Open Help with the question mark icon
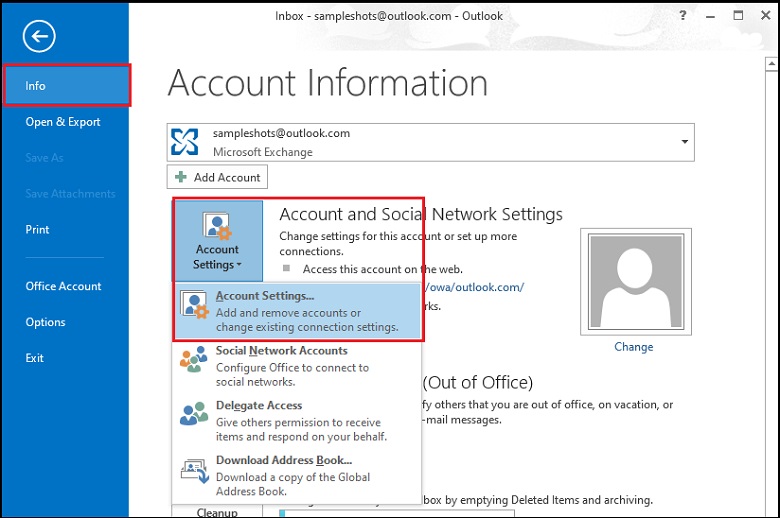 pyautogui.click(x=683, y=15)
